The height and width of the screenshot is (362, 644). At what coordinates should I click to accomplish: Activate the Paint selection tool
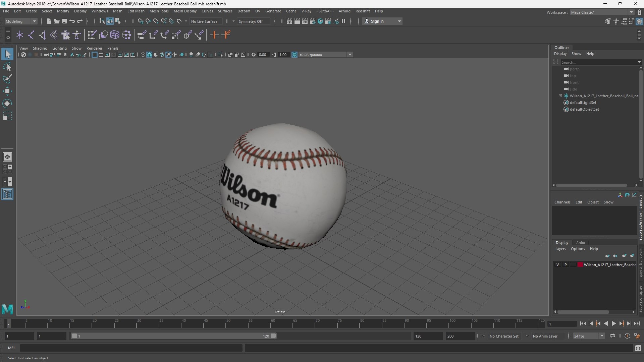click(7, 79)
